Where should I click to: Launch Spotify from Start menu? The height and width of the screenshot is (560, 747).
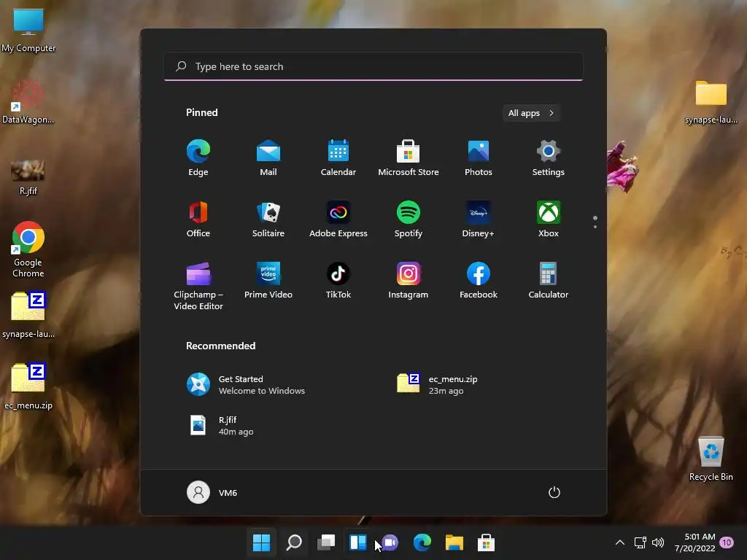(409, 219)
